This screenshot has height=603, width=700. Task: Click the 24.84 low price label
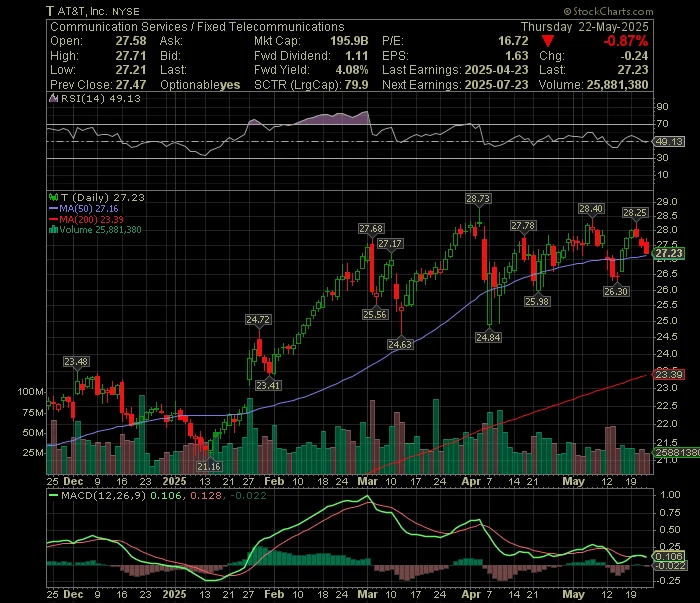click(x=488, y=338)
